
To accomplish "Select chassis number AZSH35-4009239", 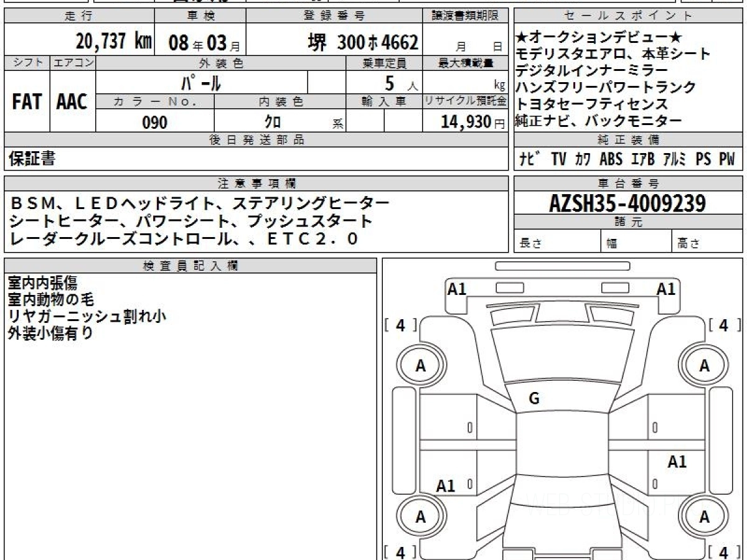I will (627, 203).
